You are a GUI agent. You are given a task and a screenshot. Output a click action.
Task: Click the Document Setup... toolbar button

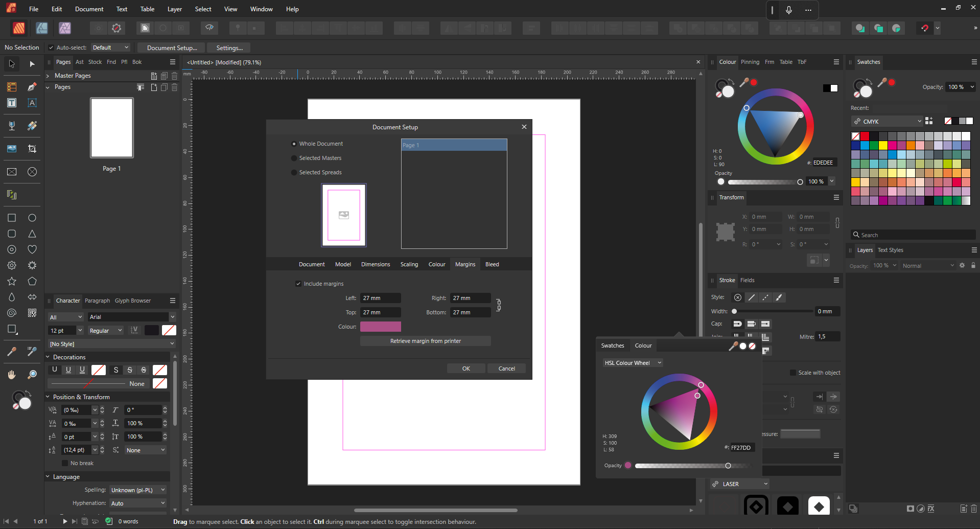click(x=172, y=48)
